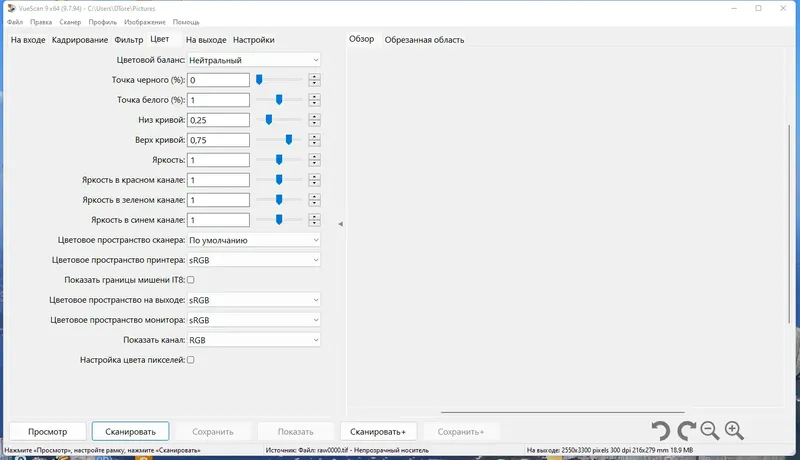Open Цветовое пространство монитора dropdown
Viewport: 800px width, 460px height.
254,320
